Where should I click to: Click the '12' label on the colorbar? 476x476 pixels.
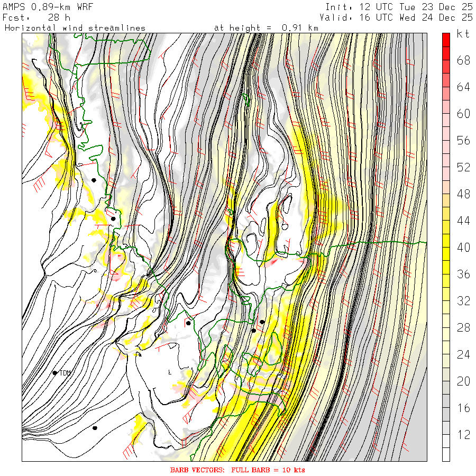[463, 434]
